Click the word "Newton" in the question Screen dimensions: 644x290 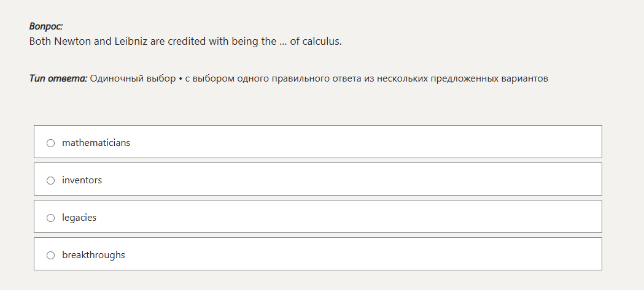[x=73, y=42]
